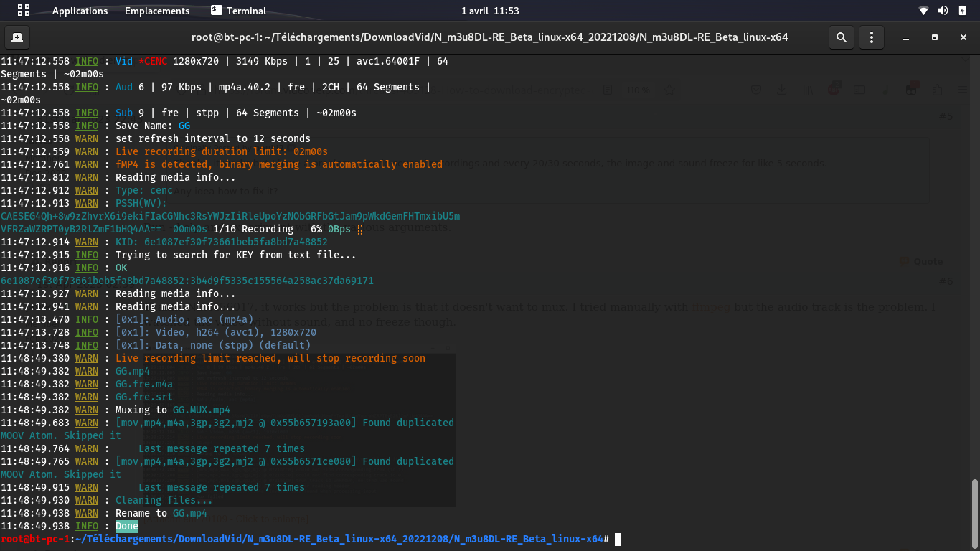The image size is (980, 551).
Task: Click the 'Muxing to GG.MUX.mp4' line
Action: [x=173, y=410]
